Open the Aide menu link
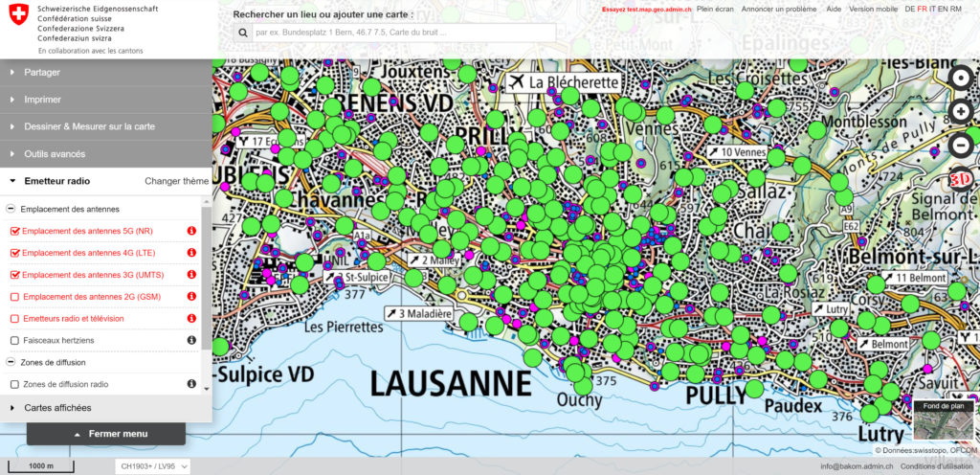The width and height of the screenshot is (980, 475). pyautogui.click(x=834, y=10)
